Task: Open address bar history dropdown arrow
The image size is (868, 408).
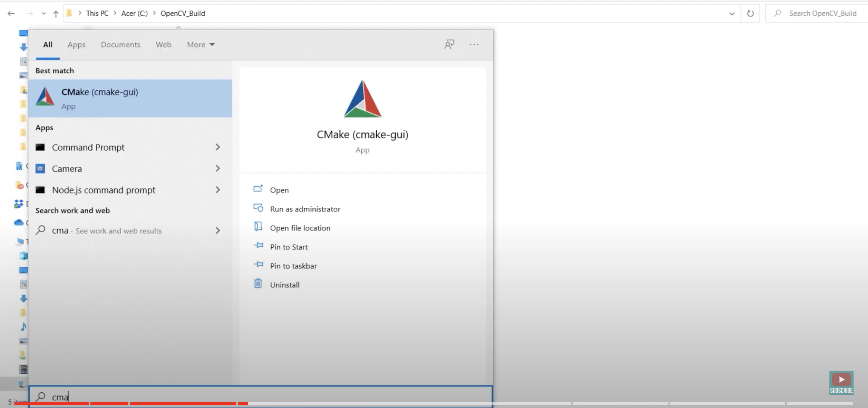Action: coord(731,14)
